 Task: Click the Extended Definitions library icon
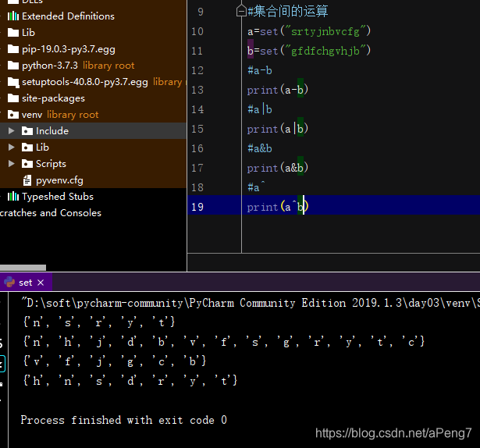[13, 16]
